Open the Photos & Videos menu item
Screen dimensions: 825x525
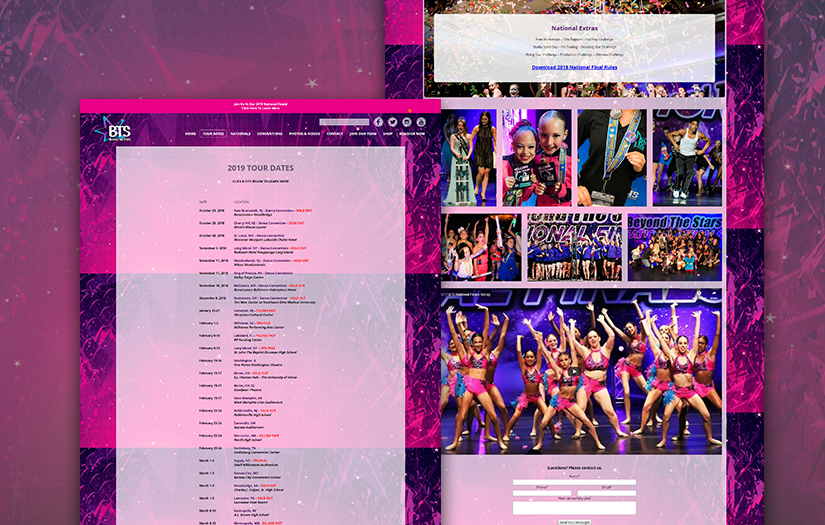tap(304, 134)
